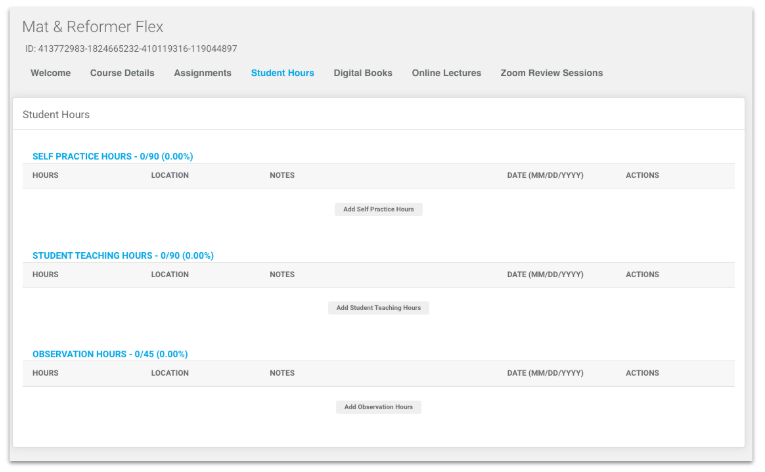Click the Observation Hours 0/45 heading
This screenshot has width=765, height=472.
point(110,354)
